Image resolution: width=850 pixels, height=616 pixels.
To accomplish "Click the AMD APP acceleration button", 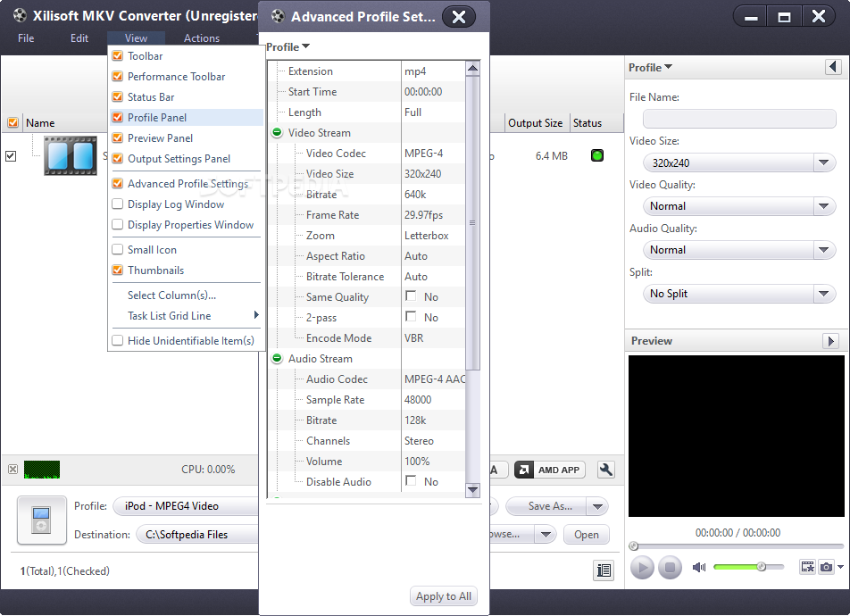I will 550,470.
